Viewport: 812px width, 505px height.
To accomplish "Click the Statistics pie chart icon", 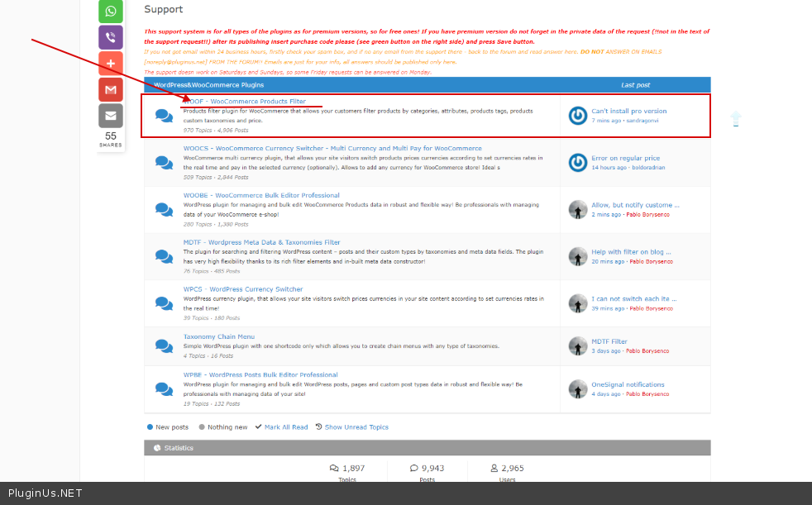I will pos(157,448).
